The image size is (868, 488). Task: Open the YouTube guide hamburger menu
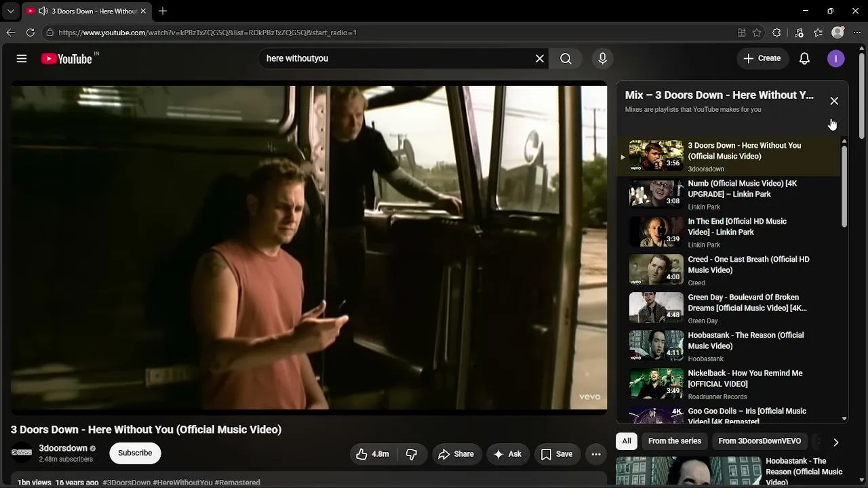(22, 58)
